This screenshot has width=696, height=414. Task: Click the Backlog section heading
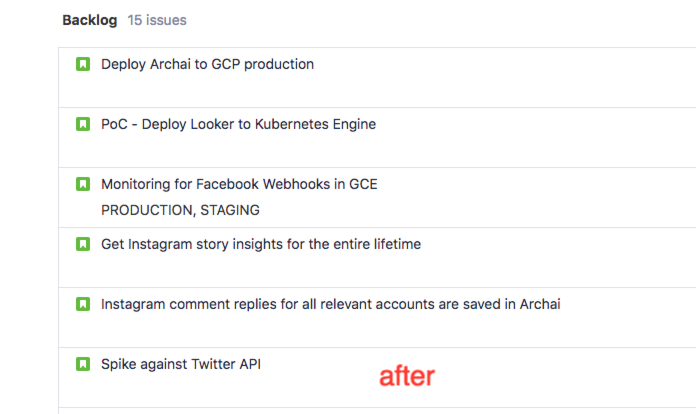pos(90,20)
